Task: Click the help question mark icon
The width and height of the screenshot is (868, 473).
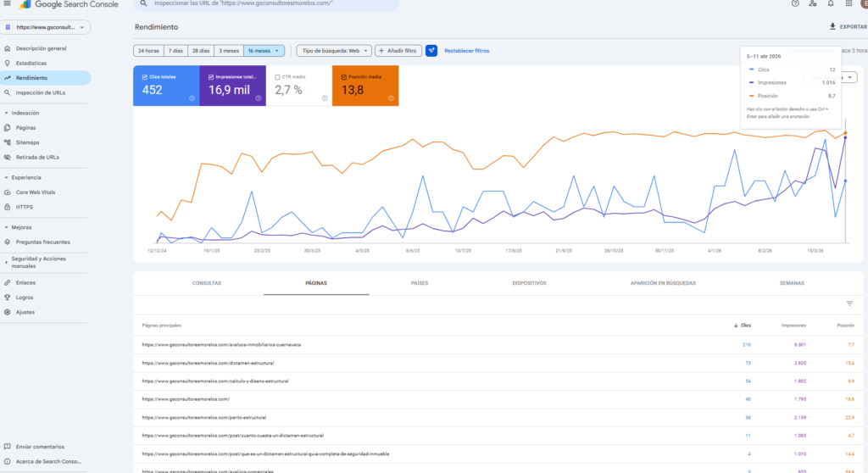Action: [794, 3]
